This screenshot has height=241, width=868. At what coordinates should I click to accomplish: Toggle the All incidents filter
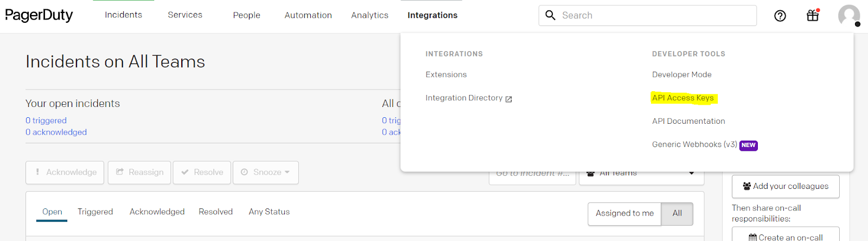coord(677,213)
